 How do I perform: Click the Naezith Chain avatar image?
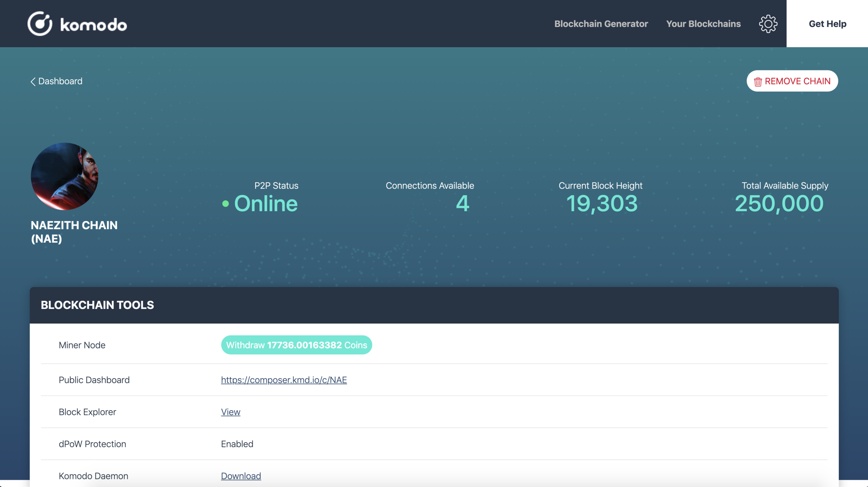pyautogui.click(x=65, y=176)
